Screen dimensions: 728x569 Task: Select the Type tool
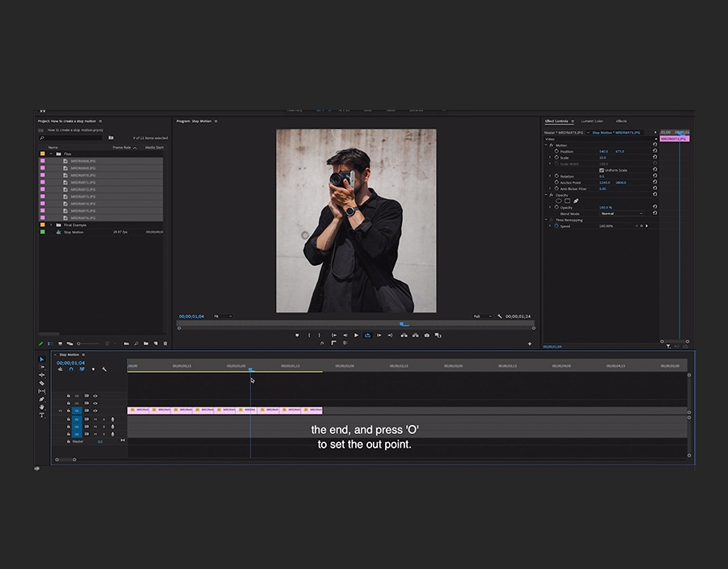click(x=42, y=415)
